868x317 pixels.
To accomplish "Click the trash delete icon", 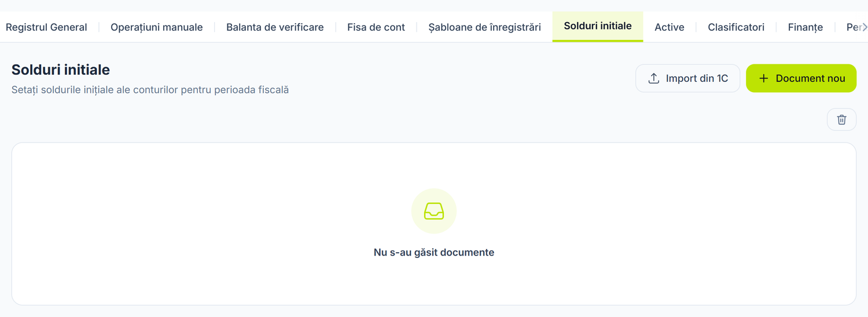I will (x=841, y=120).
